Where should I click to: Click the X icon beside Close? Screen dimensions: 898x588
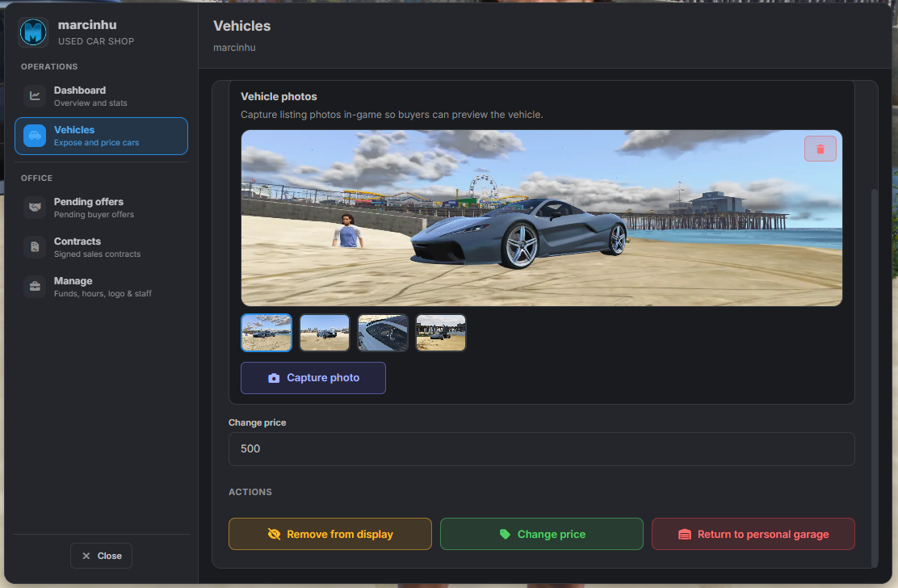pos(86,556)
